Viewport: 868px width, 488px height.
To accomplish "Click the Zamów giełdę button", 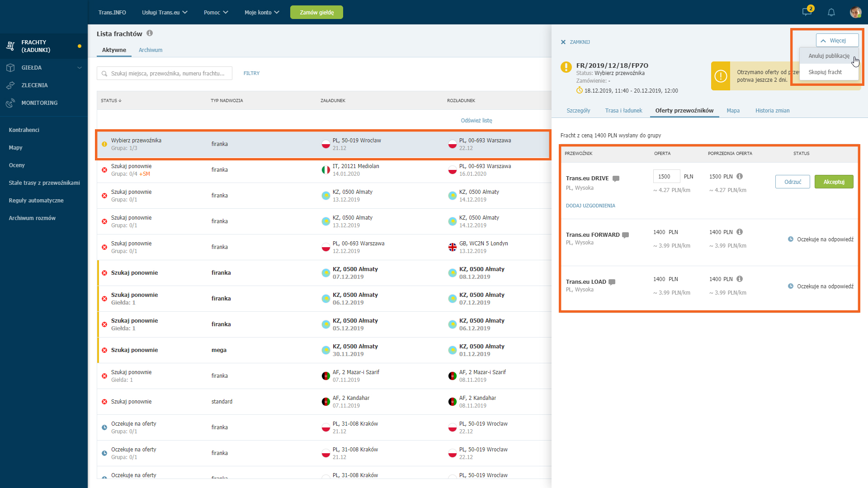I will click(x=316, y=12).
